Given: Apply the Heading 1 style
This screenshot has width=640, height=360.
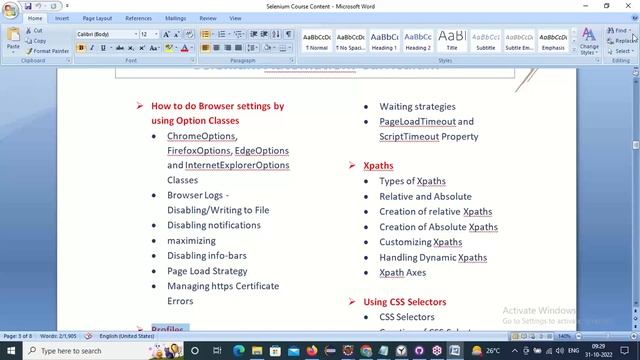Looking at the screenshot, I should tap(384, 41).
